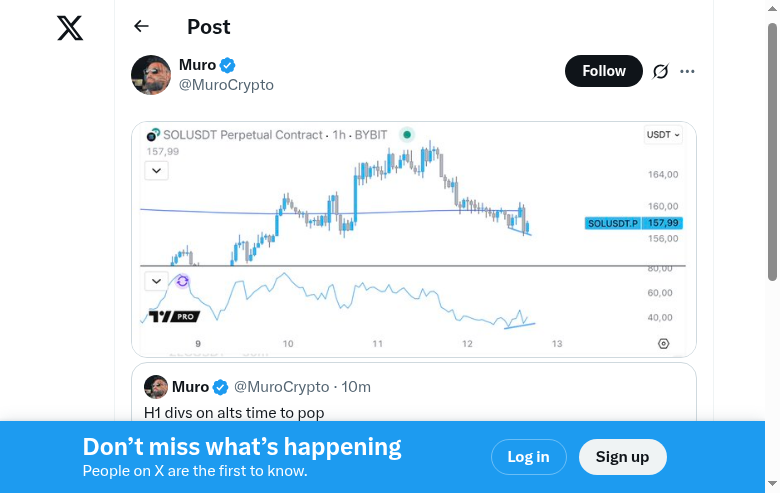Screen dimensions: 780x493
Task: Open the USDT currency dropdown
Action: click(x=663, y=134)
